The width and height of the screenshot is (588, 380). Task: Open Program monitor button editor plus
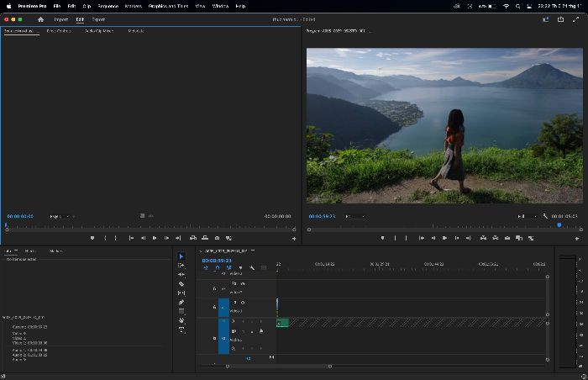577,239
